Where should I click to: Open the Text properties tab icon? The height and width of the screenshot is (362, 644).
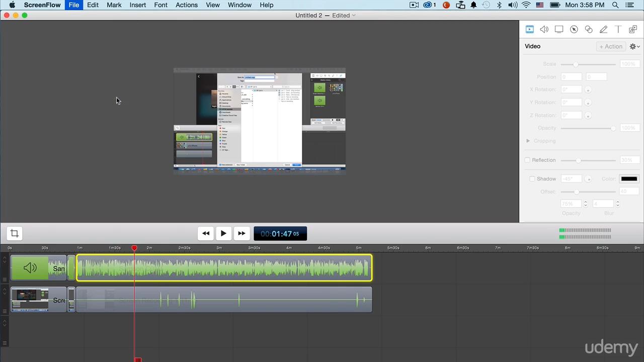(x=618, y=30)
